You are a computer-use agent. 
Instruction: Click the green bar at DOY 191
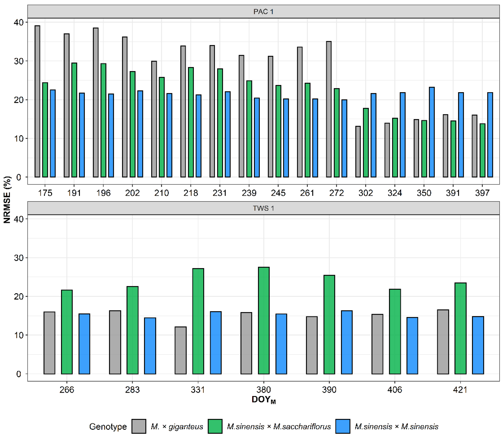pyautogui.click(x=74, y=120)
